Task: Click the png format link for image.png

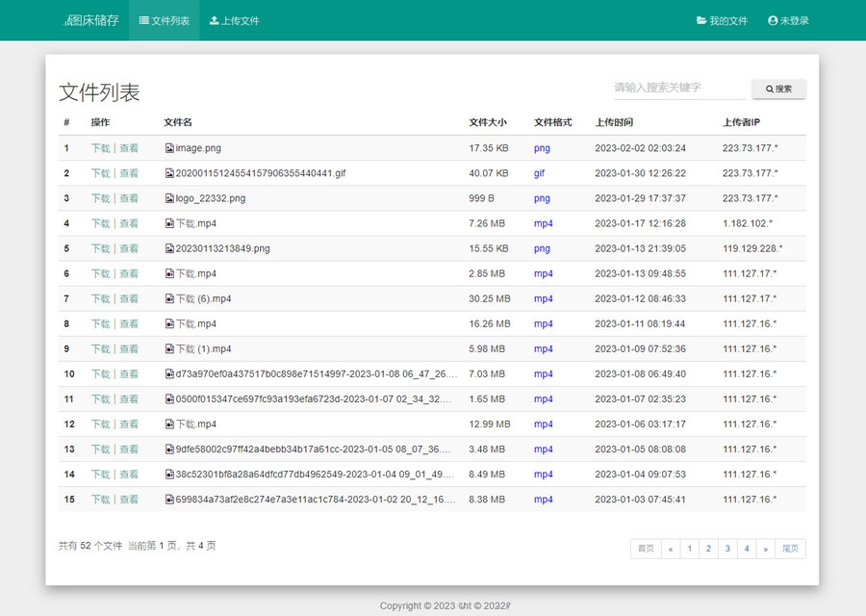Action: click(542, 148)
